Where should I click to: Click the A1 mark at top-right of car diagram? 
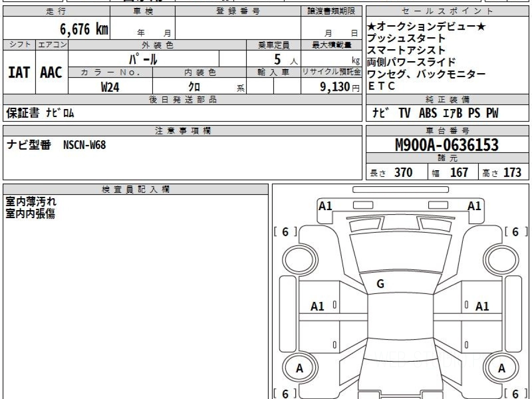pos(474,206)
